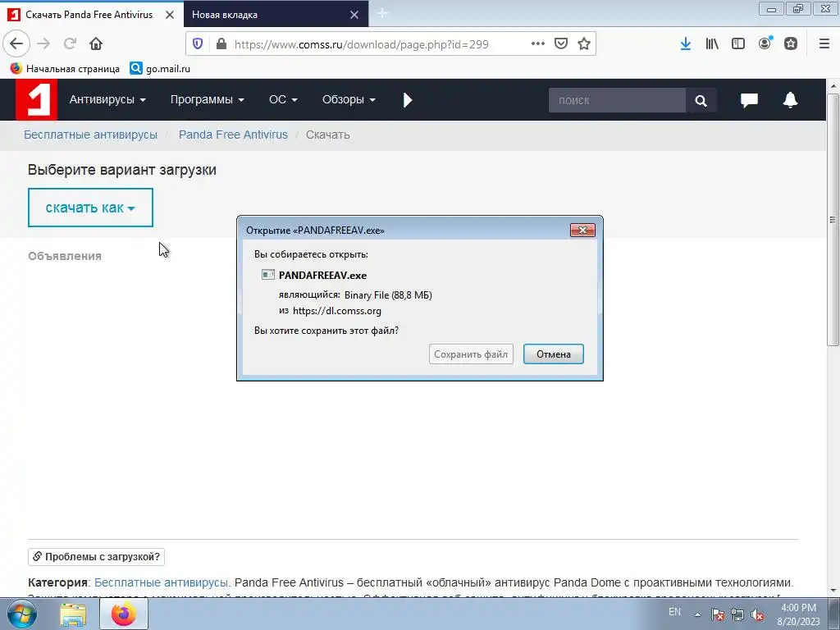840x630 pixels.
Task: Open Начальная страница bookmark
Action: click(65, 69)
